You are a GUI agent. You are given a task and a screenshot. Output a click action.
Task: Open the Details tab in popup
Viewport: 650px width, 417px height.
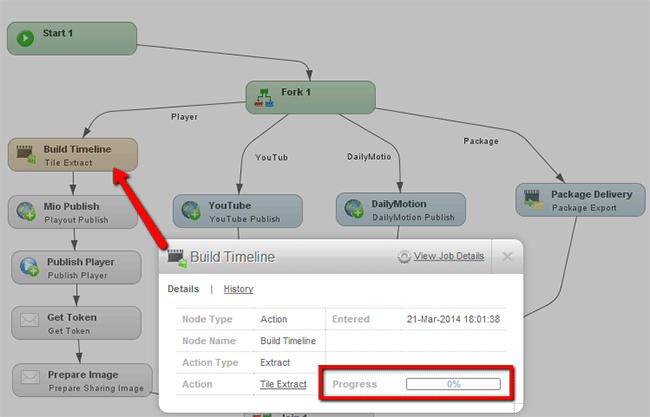pyautogui.click(x=183, y=289)
